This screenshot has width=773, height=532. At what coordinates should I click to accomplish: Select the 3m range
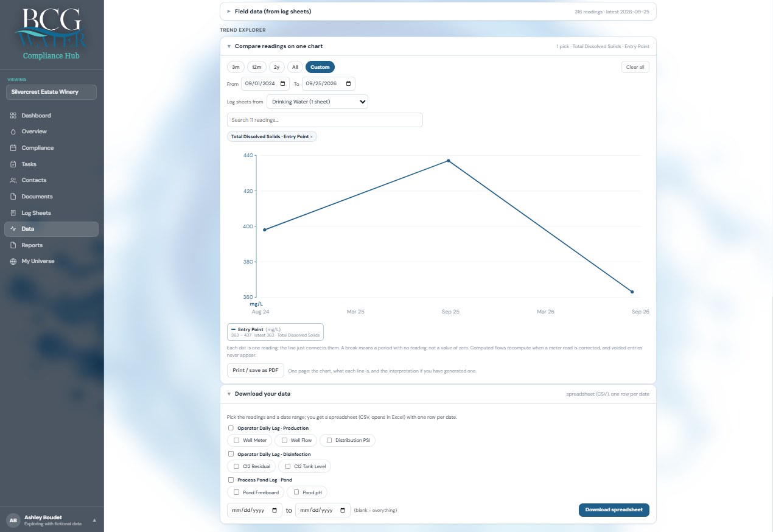(x=236, y=67)
